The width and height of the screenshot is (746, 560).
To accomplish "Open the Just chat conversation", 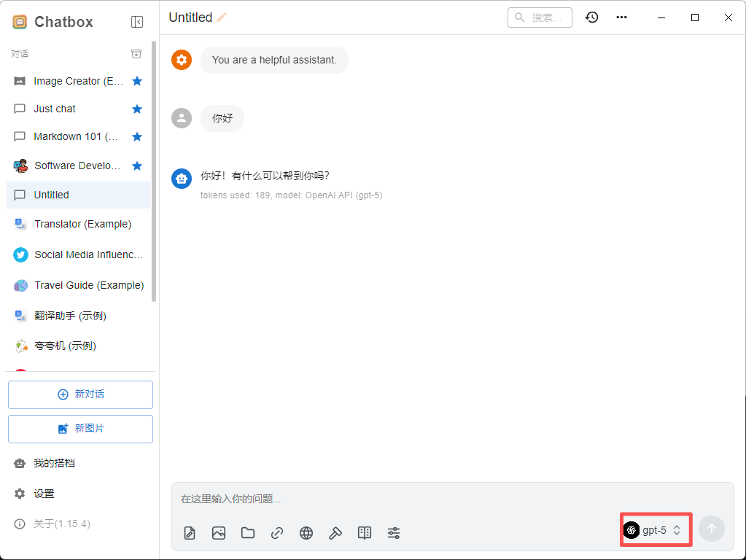I will [79, 109].
